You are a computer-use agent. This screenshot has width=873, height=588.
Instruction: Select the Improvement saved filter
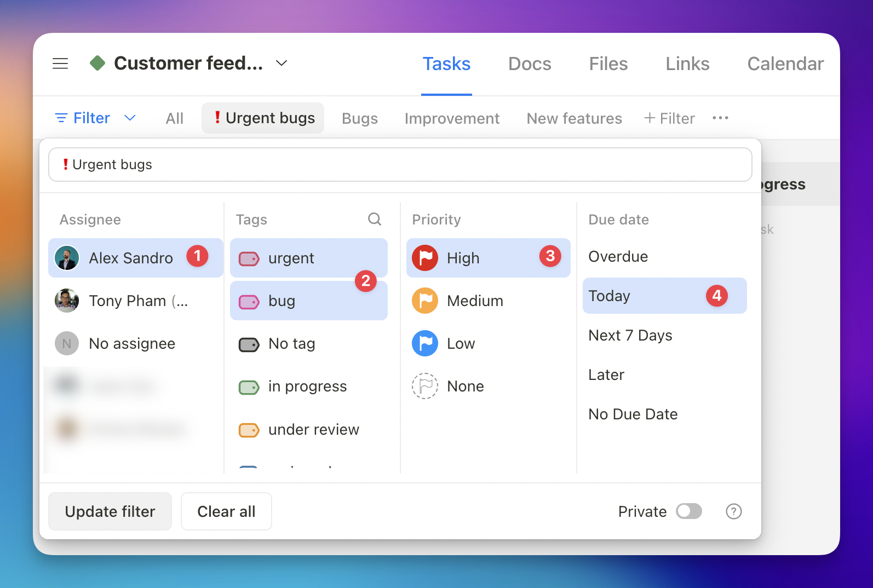coord(452,118)
